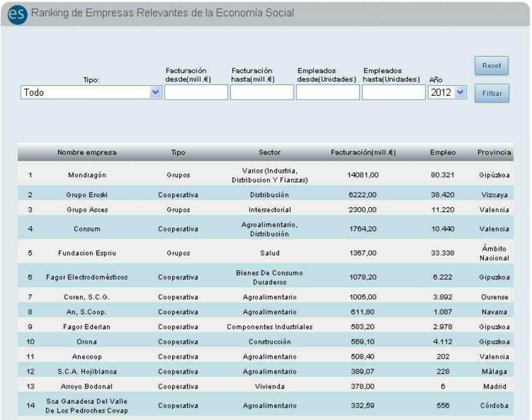Viewport: 532px width, 420px height.
Task: Click the Construcción sector cell
Action: [270, 342]
